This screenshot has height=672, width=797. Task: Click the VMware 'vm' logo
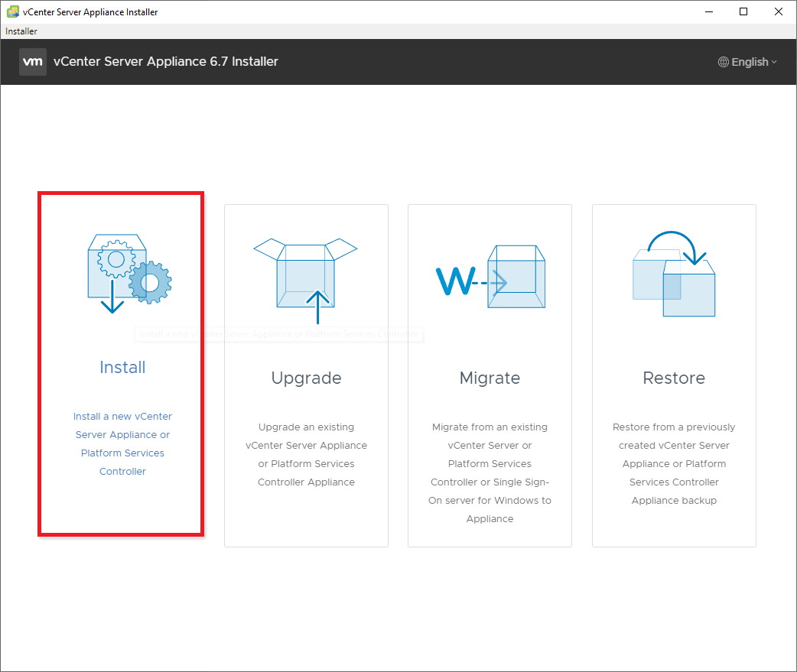coord(33,62)
